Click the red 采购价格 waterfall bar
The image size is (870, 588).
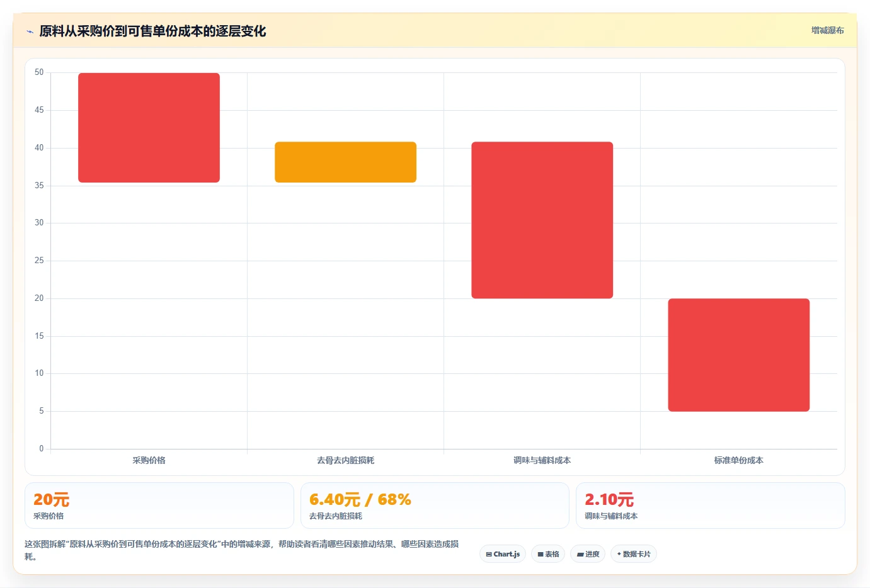point(149,128)
